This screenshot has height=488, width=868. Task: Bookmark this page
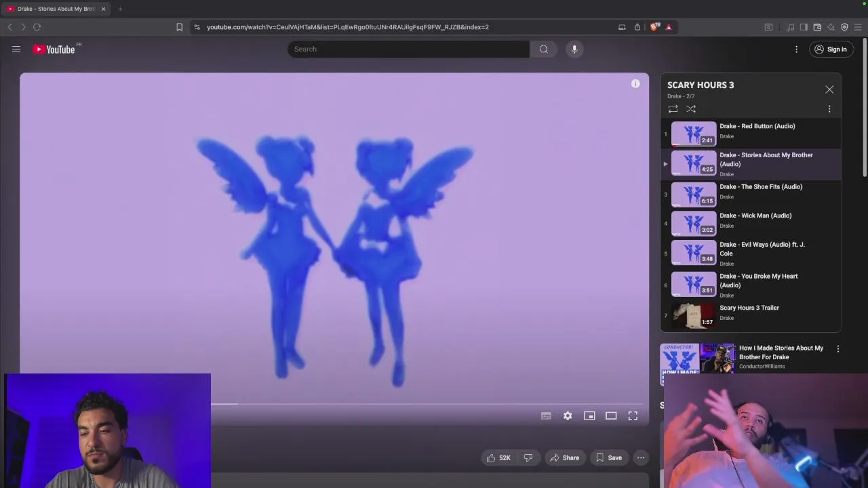tap(179, 27)
